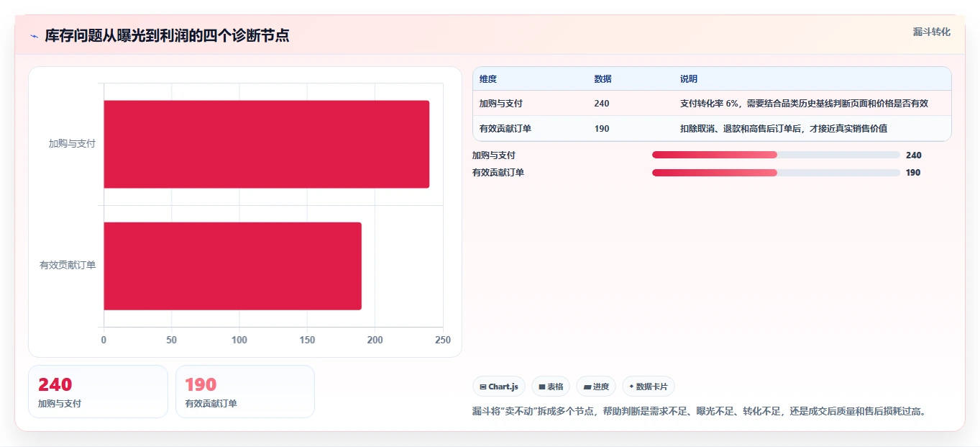Click the 进度 tag
The height and width of the screenshot is (447, 980).
[596, 387]
